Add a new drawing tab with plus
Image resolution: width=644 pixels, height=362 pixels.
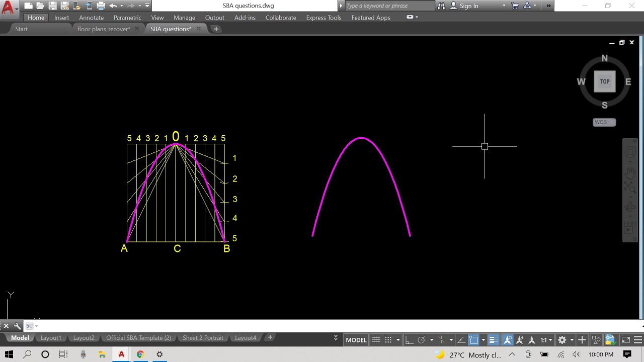click(216, 29)
